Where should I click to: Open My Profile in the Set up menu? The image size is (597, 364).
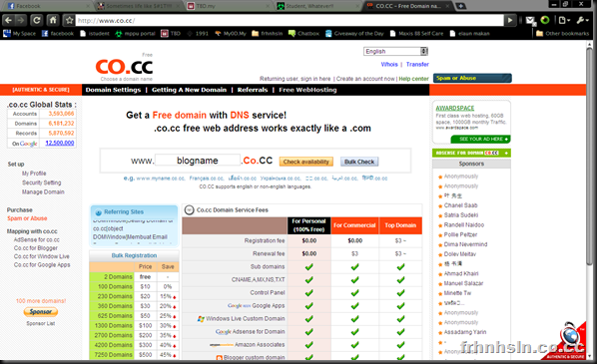click(34, 174)
